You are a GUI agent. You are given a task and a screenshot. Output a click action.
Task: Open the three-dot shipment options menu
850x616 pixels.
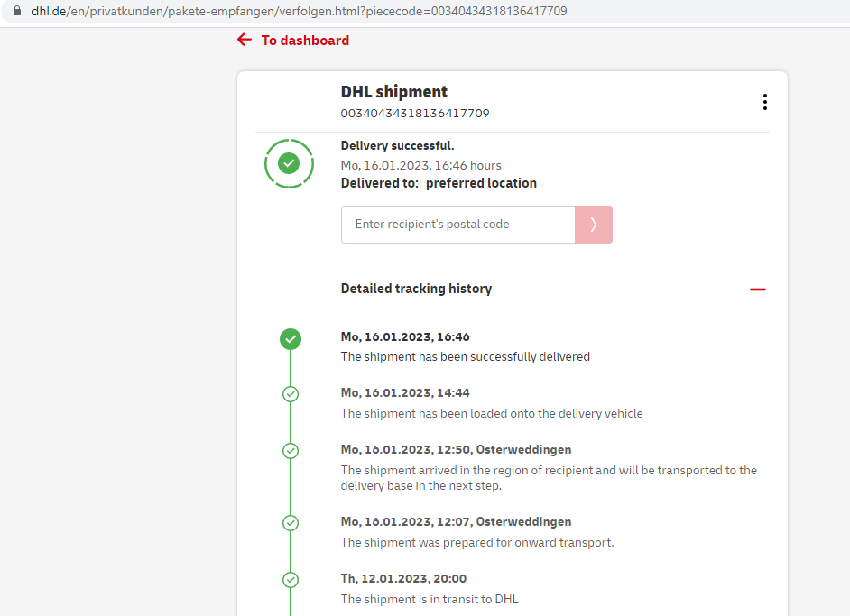pos(764,102)
